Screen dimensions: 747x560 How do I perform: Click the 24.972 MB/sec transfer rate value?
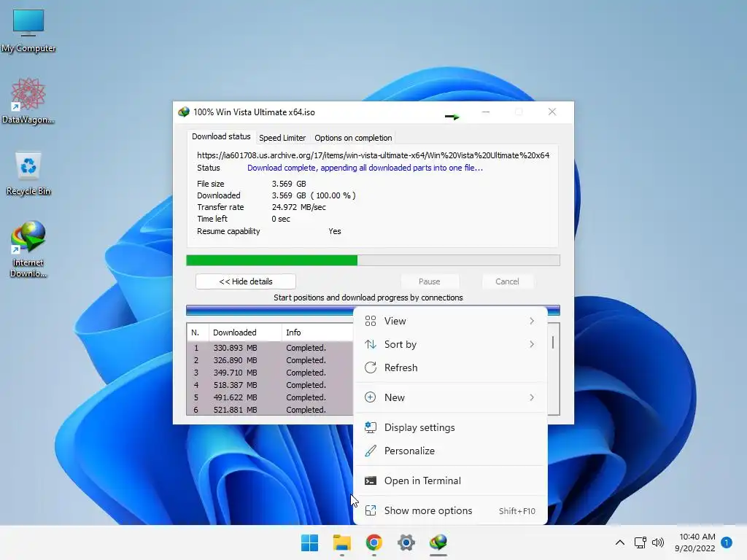click(x=298, y=207)
